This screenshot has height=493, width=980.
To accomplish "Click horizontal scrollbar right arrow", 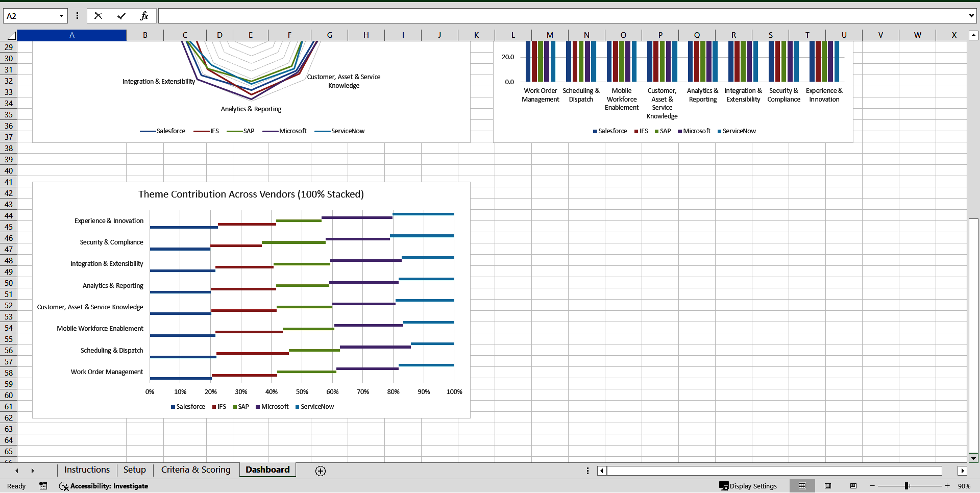I will 963,471.
